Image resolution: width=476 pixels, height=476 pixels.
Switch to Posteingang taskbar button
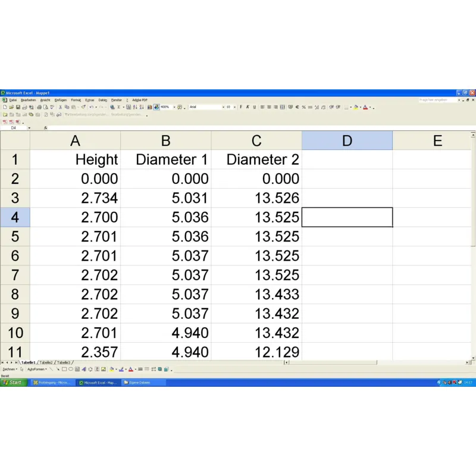point(52,383)
